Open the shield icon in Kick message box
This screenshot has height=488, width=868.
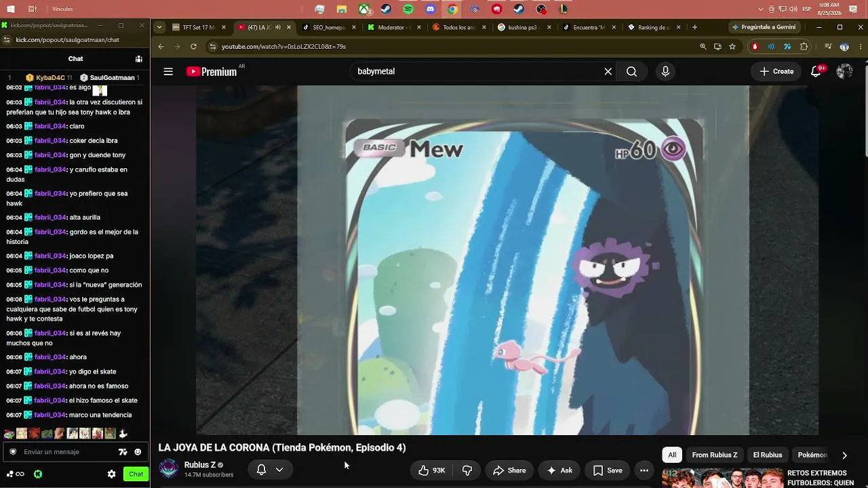coord(13,452)
